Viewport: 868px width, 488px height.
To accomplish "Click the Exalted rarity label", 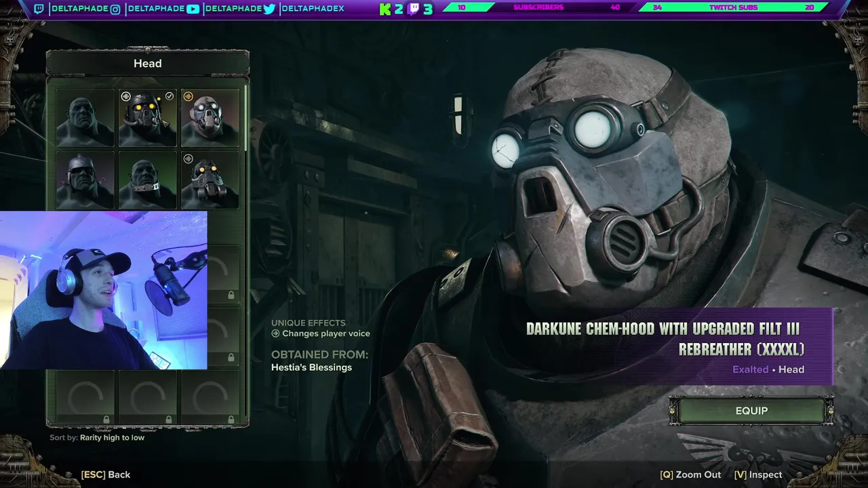I will (x=750, y=369).
